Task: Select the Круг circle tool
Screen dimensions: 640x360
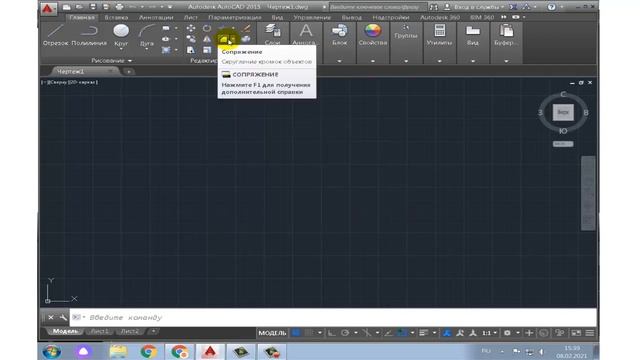Action: click(x=121, y=34)
